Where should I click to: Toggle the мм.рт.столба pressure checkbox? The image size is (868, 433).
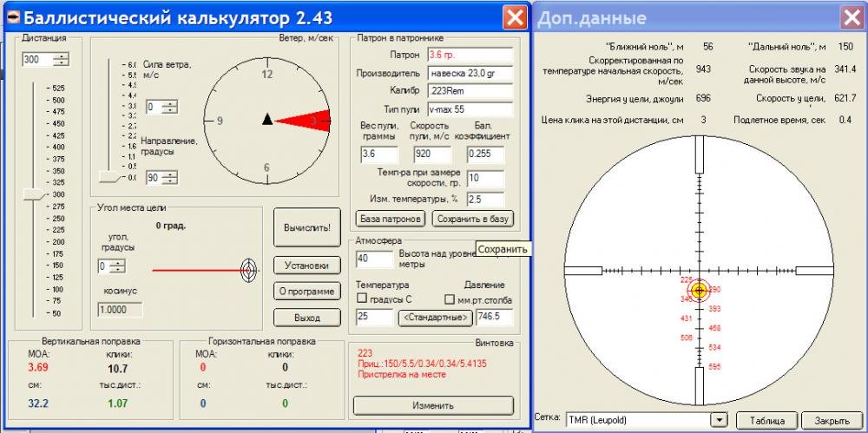coord(450,299)
